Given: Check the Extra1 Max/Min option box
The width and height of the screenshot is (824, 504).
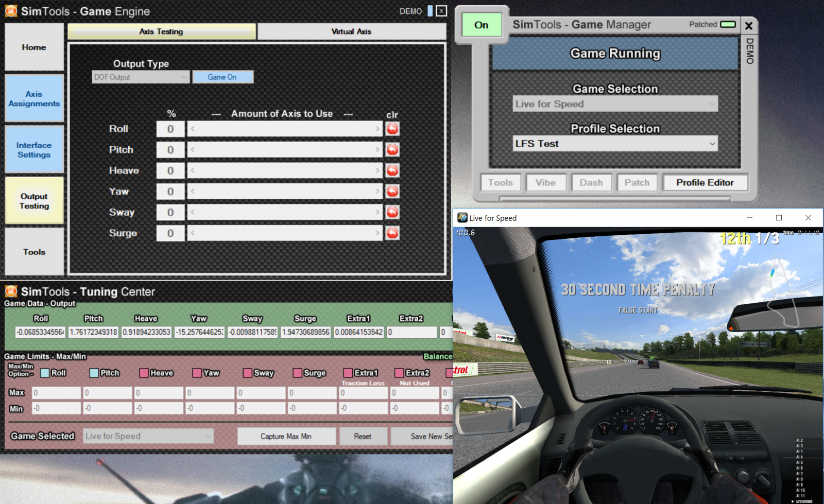Looking at the screenshot, I should tap(348, 373).
